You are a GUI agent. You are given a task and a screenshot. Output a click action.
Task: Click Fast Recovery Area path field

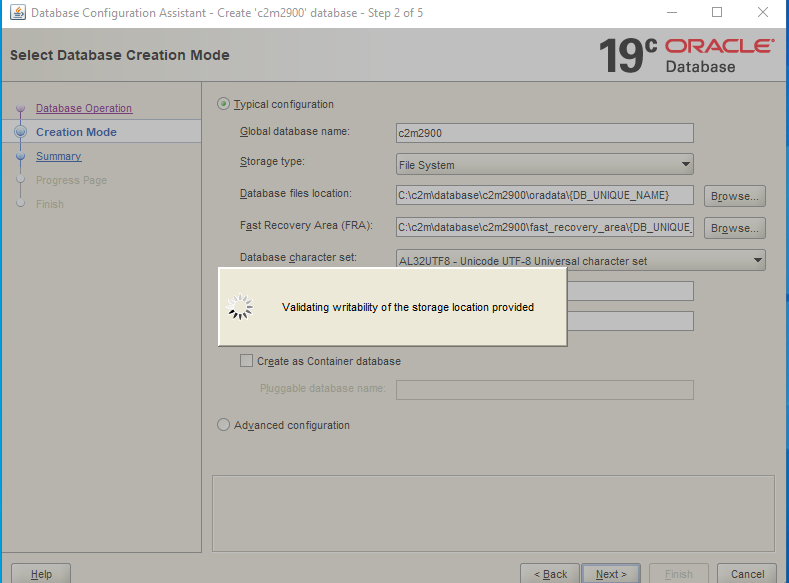[x=544, y=227]
